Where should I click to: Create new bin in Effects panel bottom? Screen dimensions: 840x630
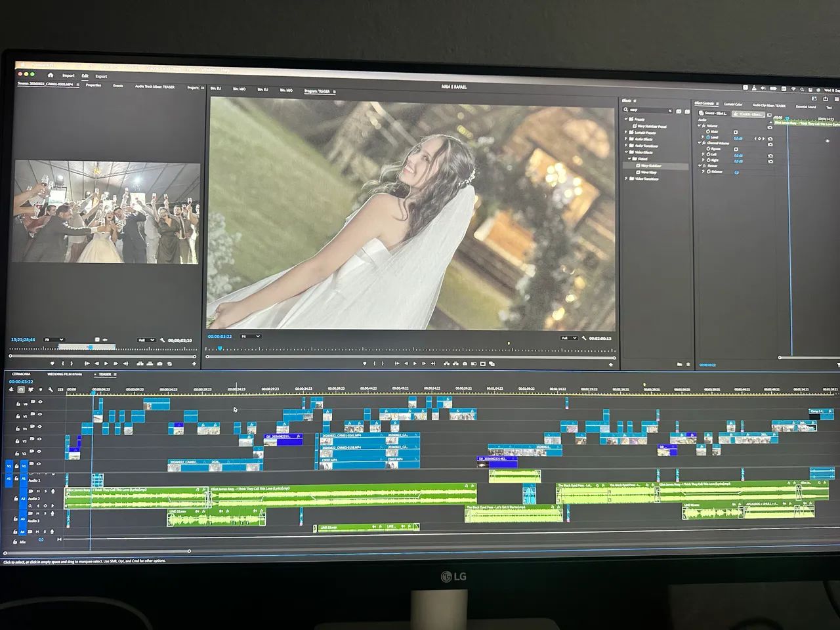(680, 364)
